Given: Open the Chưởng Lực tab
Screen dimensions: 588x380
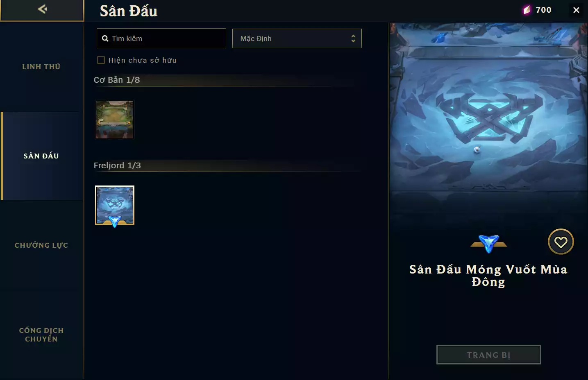Looking at the screenshot, I should [x=41, y=245].
